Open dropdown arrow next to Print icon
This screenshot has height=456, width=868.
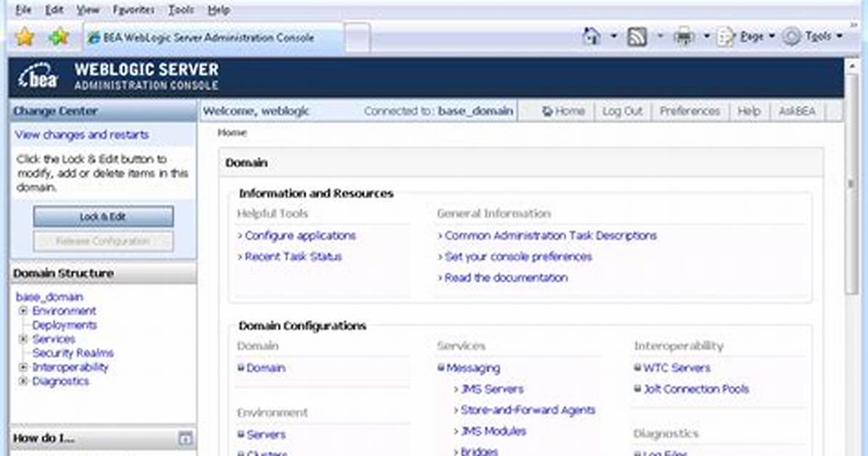click(x=706, y=36)
